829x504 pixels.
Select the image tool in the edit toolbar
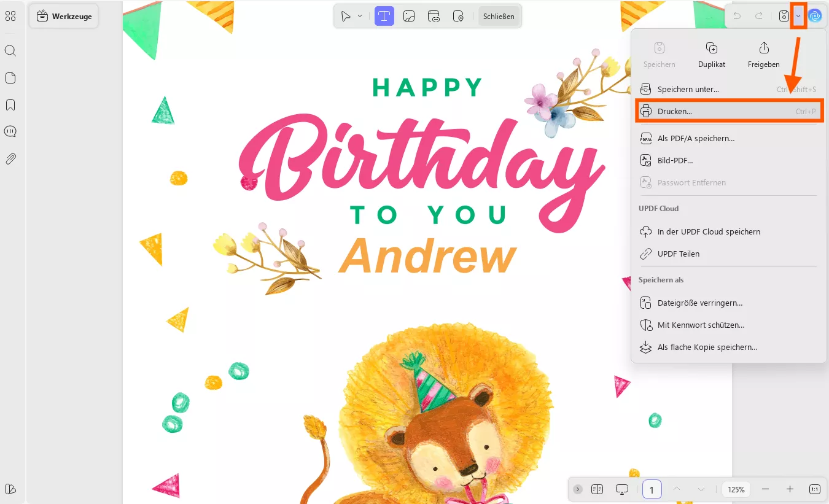click(x=409, y=17)
